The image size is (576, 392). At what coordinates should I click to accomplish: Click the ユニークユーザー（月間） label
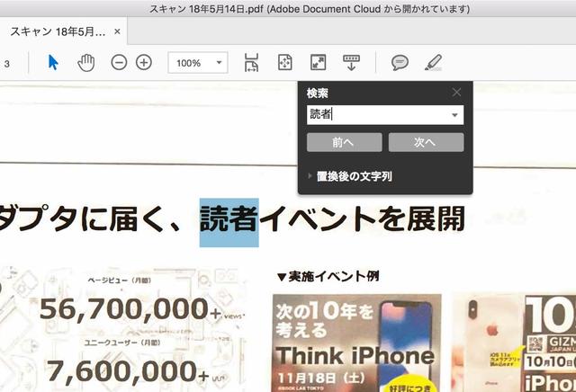tap(121, 343)
